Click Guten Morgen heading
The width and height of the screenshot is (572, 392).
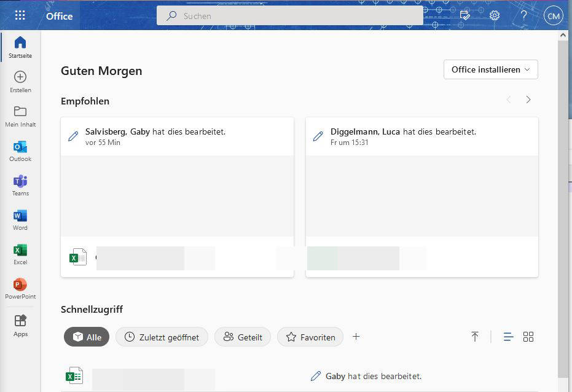click(x=101, y=71)
